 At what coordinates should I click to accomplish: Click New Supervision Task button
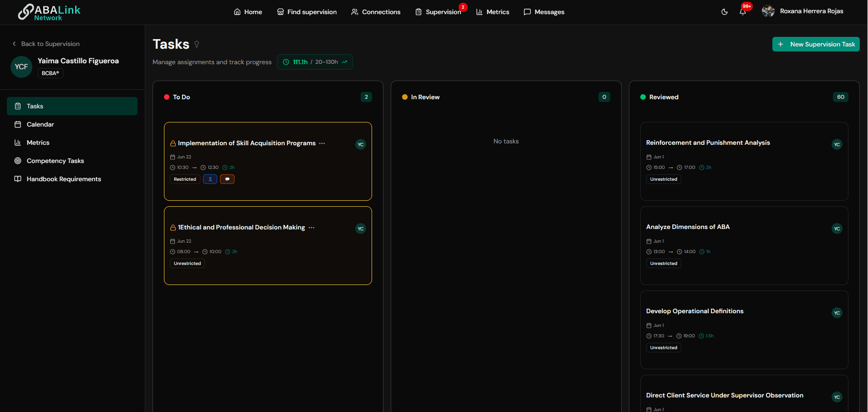[816, 44]
